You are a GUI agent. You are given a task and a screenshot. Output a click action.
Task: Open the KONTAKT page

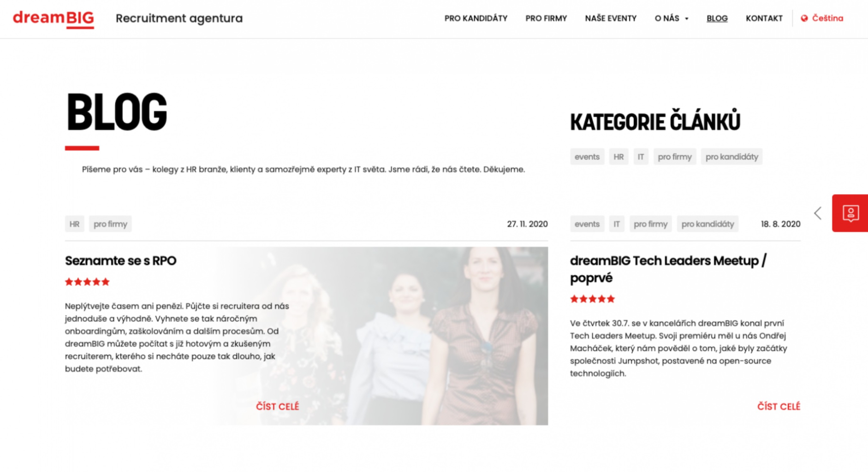pos(764,18)
